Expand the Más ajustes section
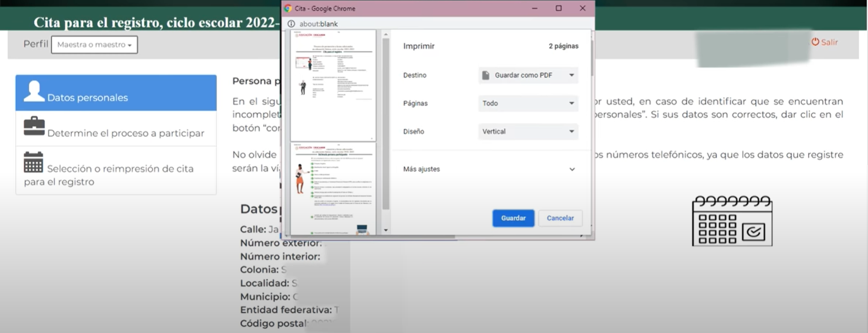 click(489, 169)
